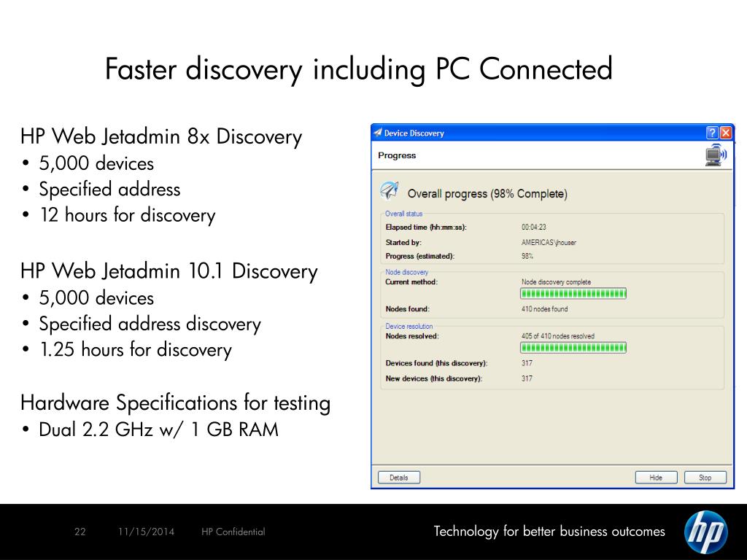Click the 'Specified address discovery' bullet
The height and width of the screenshot is (560, 747).
150,324
